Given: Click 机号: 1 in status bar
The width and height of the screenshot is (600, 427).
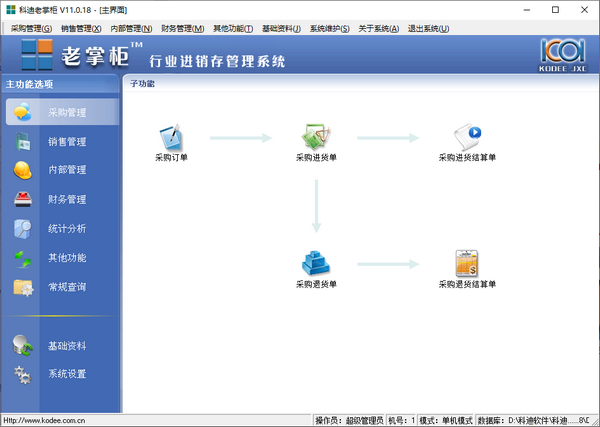Looking at the screenshot, I should click(401, 420).
